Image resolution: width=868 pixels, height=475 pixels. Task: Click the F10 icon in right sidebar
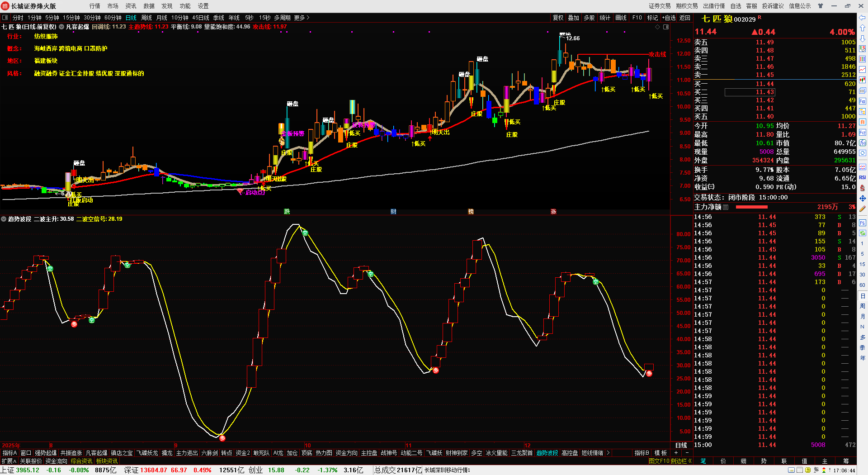point(863,101)
